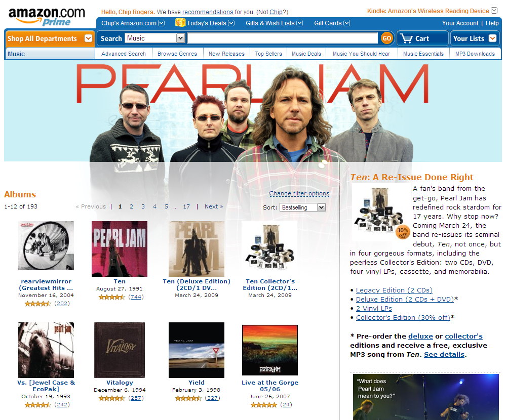Click inside the search text field
Image resolution: width=506 pixels, height=420 pixels.
tap(282, 38)
